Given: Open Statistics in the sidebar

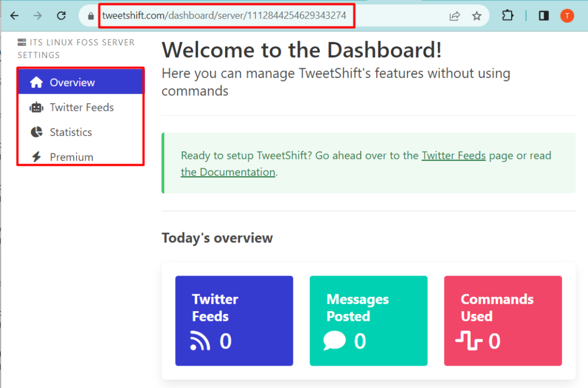Looking at the screenshot, I should [x=80, y=132].
